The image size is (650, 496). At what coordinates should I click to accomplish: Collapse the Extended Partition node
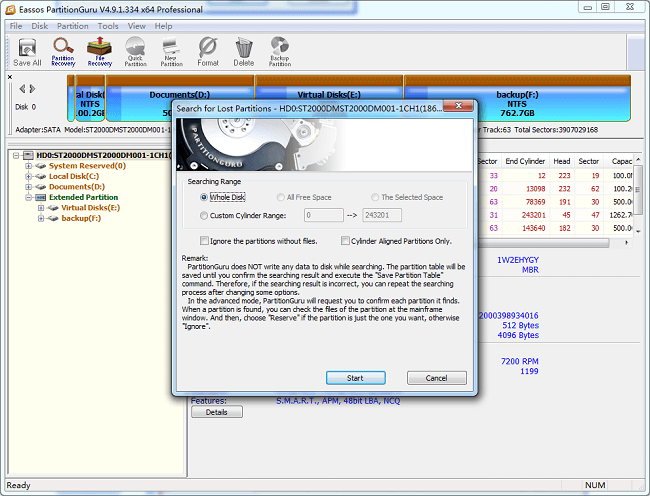(29, 197)
